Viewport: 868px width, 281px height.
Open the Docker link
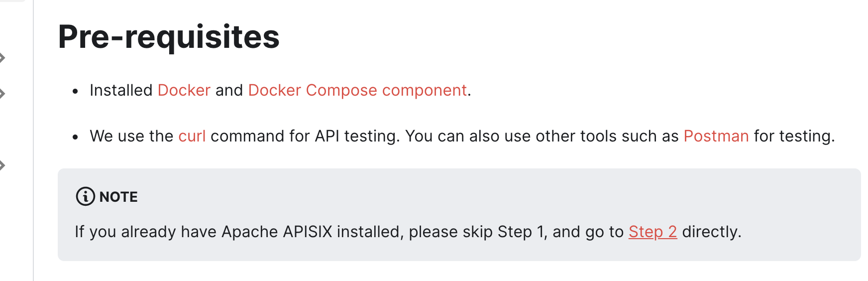(x=184, y=90)
